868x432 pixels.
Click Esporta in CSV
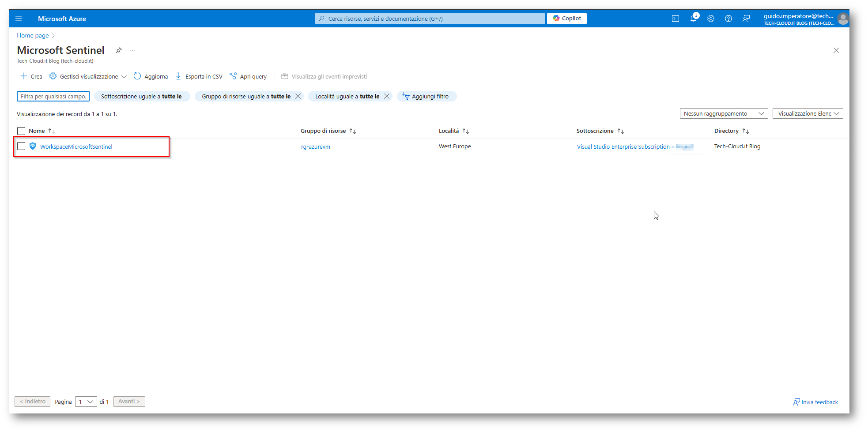pos(199,76)
